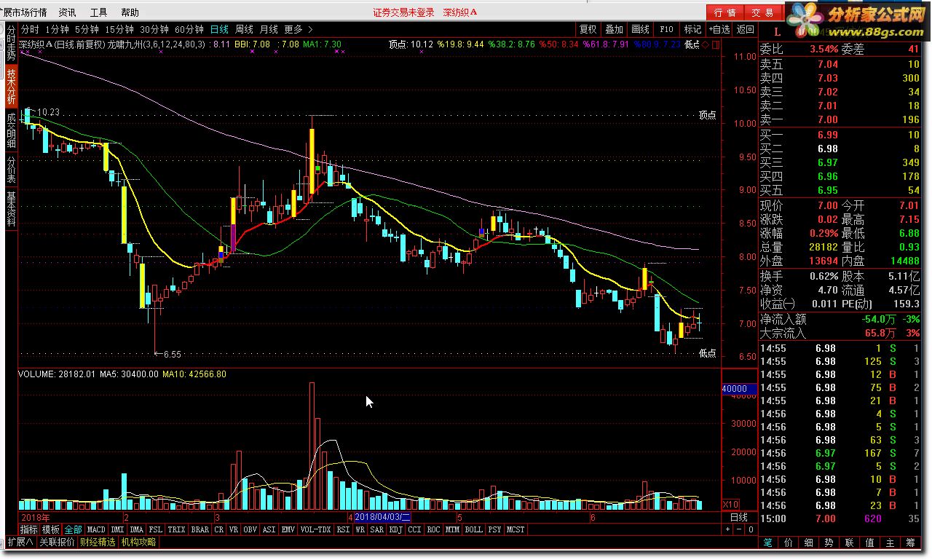Click the 叠加 overlay button
932x560 pixels.
point(614,29)
